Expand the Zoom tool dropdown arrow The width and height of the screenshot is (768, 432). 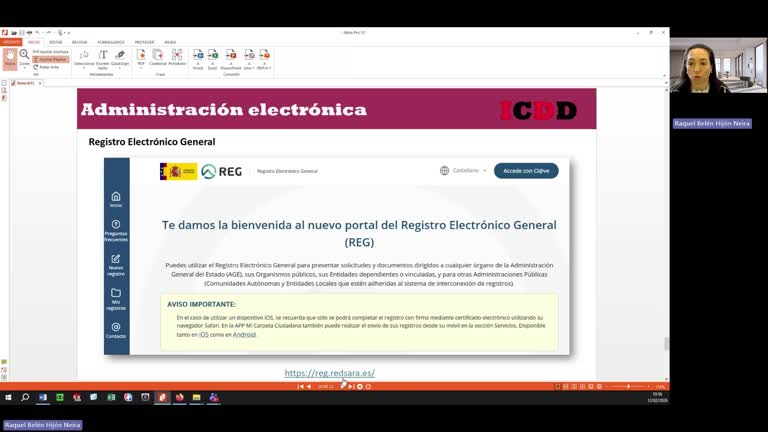point(24,68)
